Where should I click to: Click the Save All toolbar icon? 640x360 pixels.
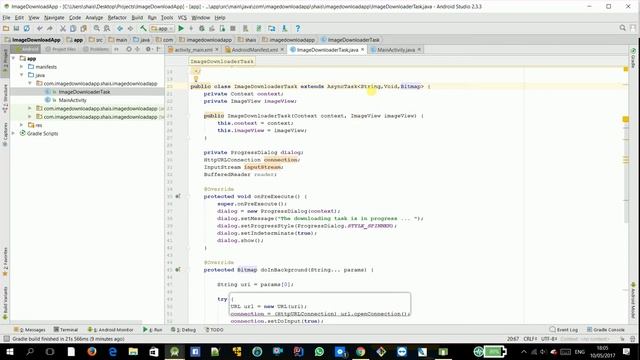click(16, 29)
